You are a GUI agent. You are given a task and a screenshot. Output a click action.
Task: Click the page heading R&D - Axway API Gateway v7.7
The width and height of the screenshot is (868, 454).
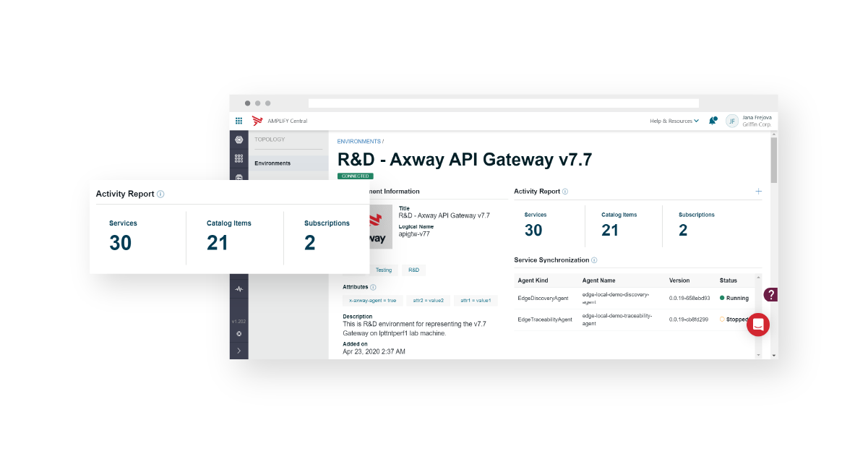tap(465, 160)
